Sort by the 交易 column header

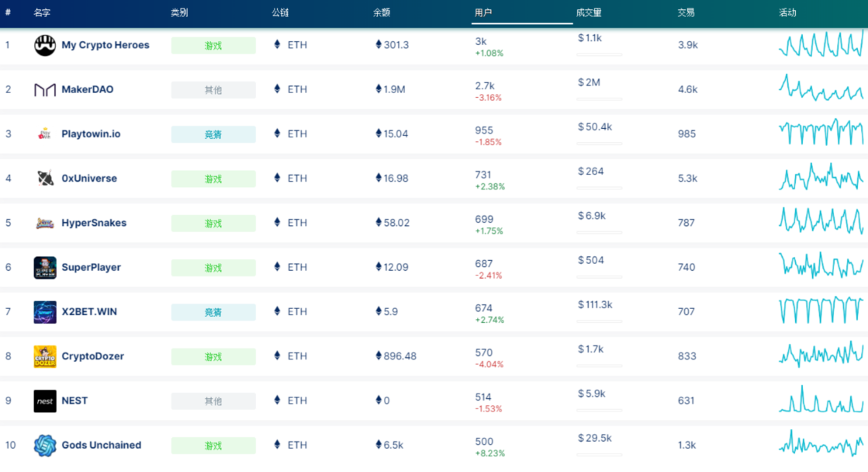tap(686, 12)
